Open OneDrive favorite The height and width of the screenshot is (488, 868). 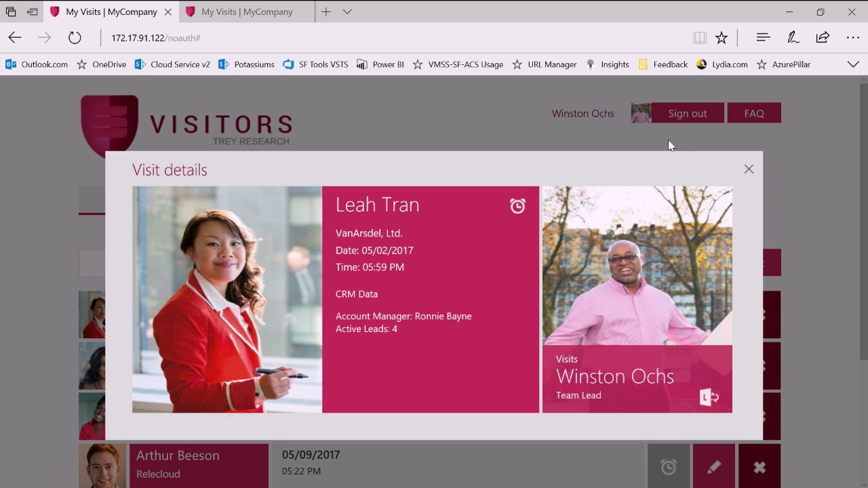coord(101,64)
